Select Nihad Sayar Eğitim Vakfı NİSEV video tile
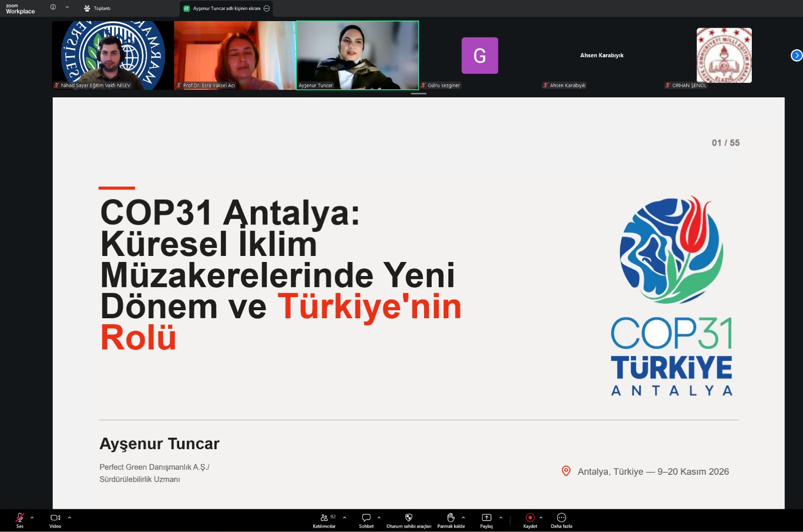The width and height of the screenshot is (803, 532). [113, 55]
